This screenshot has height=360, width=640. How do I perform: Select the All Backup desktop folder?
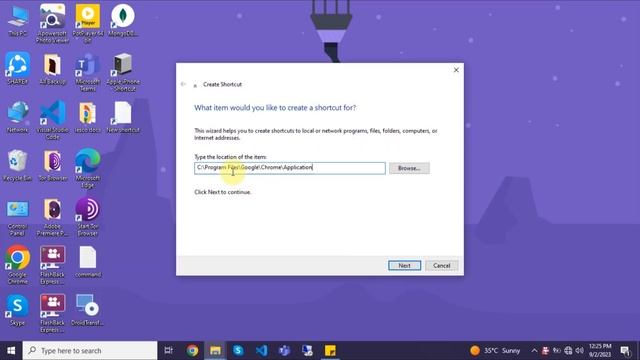(x=52, y=69)
